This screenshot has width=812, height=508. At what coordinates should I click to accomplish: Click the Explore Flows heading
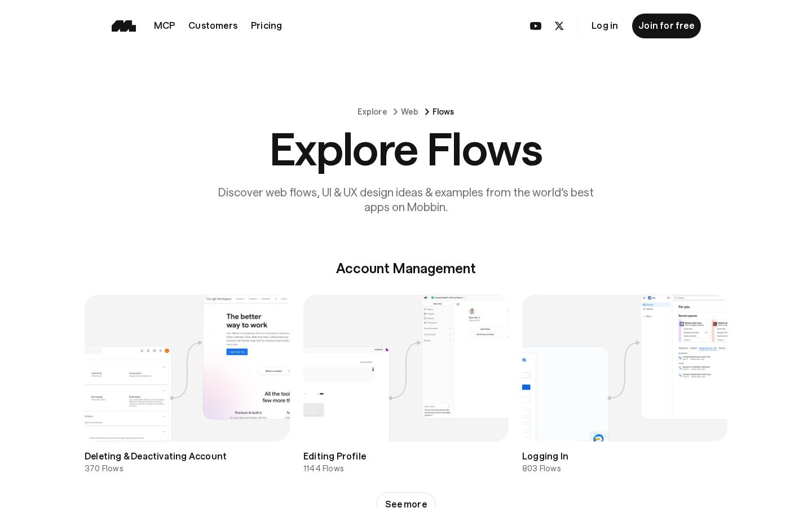tap(406, 150)
